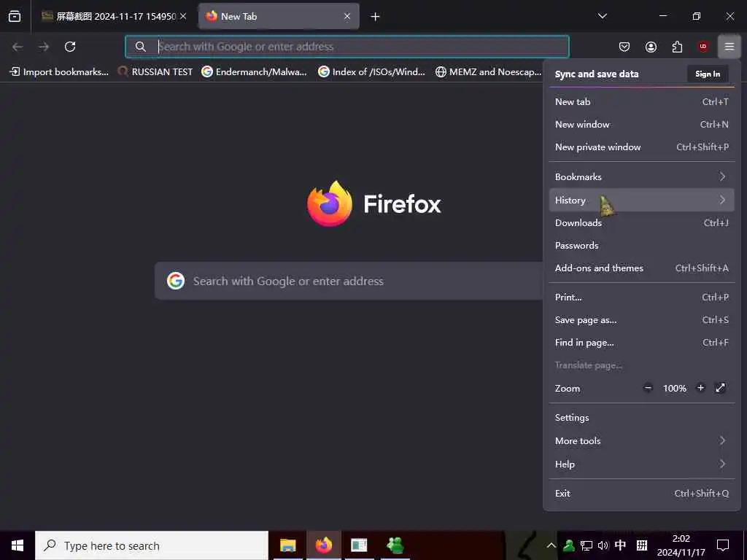Screen dimensions: 747x560
Task: Open the Save to Pocket icon
Action: coord(624,47)
